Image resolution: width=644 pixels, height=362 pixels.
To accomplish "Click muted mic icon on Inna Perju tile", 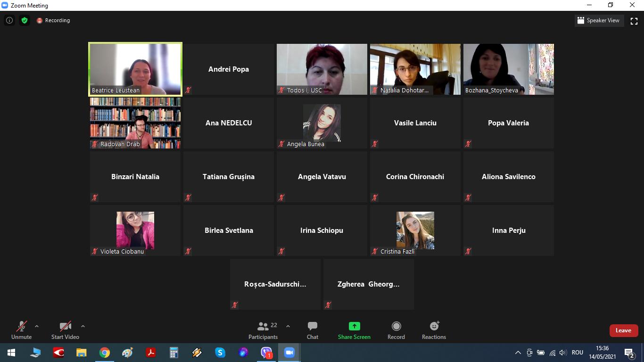I will tap(468, 251).
